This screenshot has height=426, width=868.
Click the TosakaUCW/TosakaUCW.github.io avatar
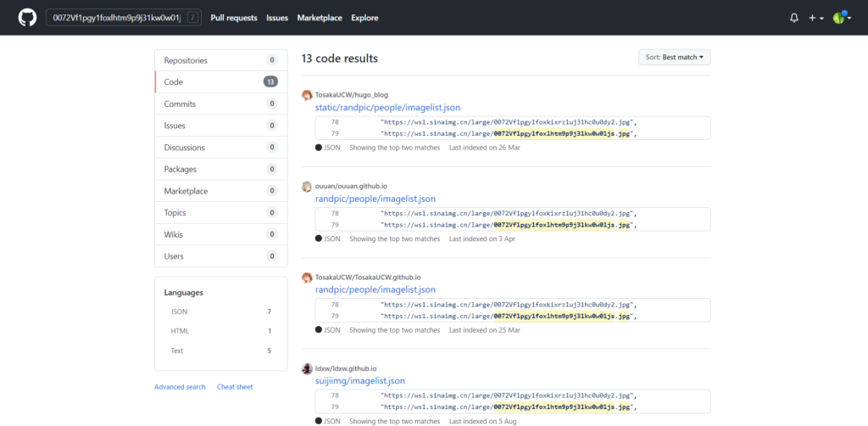point(307,277)
